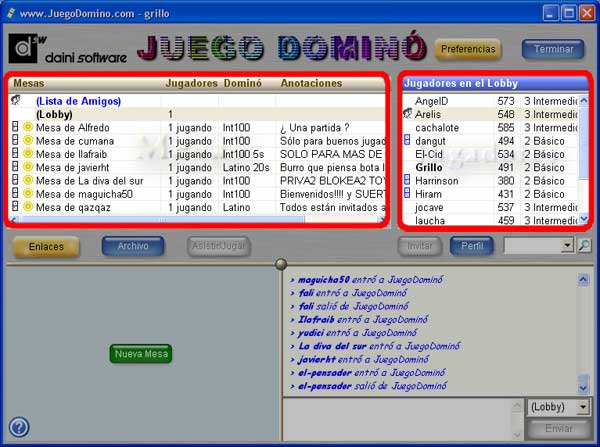Click the daini software logo
The image size is (600, 447).
[x=68, y=49]
